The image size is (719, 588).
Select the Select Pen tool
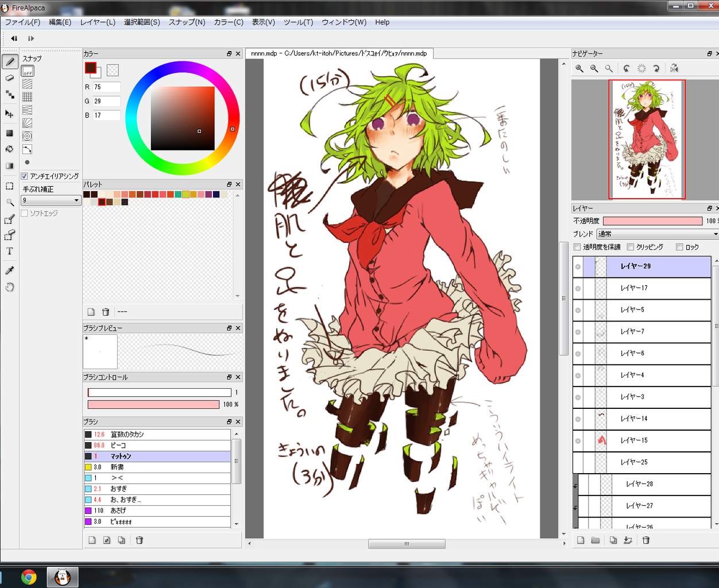click(10, 219)
